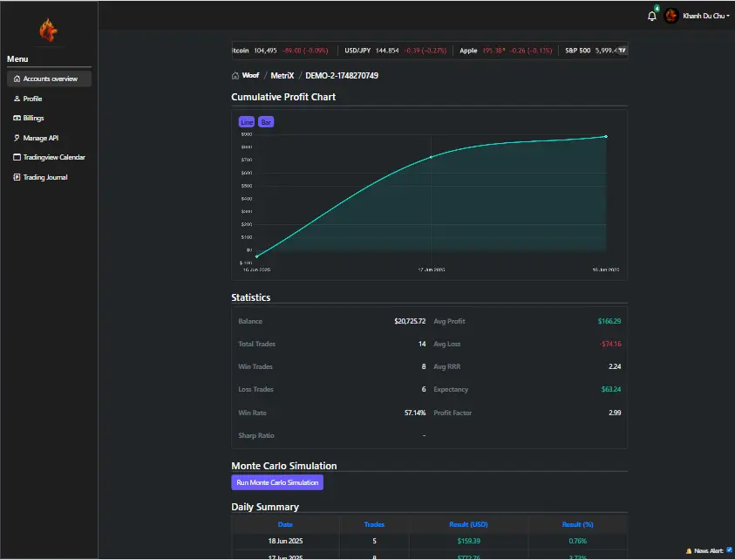This screenshot has width=735, height=560.
Task: Expand the Khanh Du Chu user dropdown
Action: (705, 16)
